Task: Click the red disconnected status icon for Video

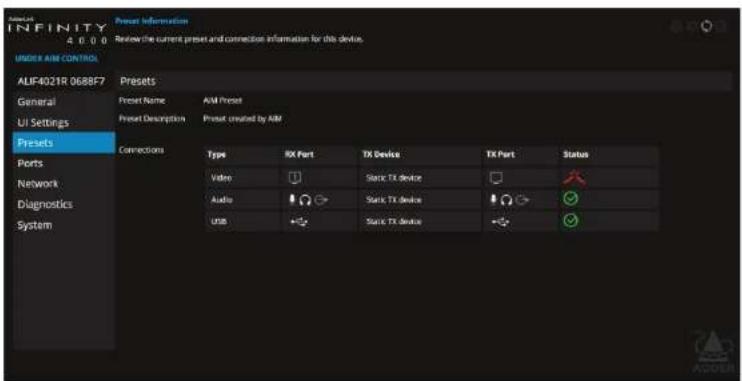Action: coord(574,177)
